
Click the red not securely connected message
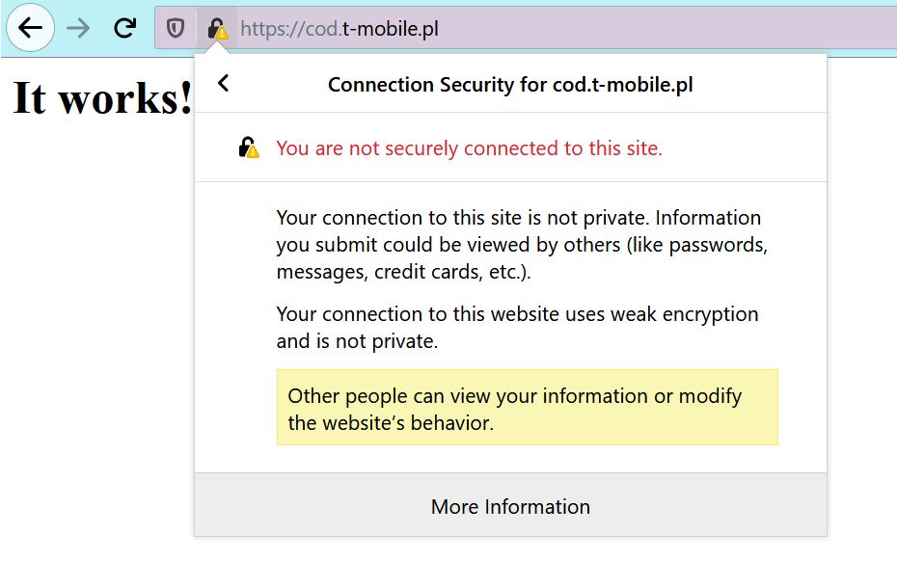pos(469,148)
